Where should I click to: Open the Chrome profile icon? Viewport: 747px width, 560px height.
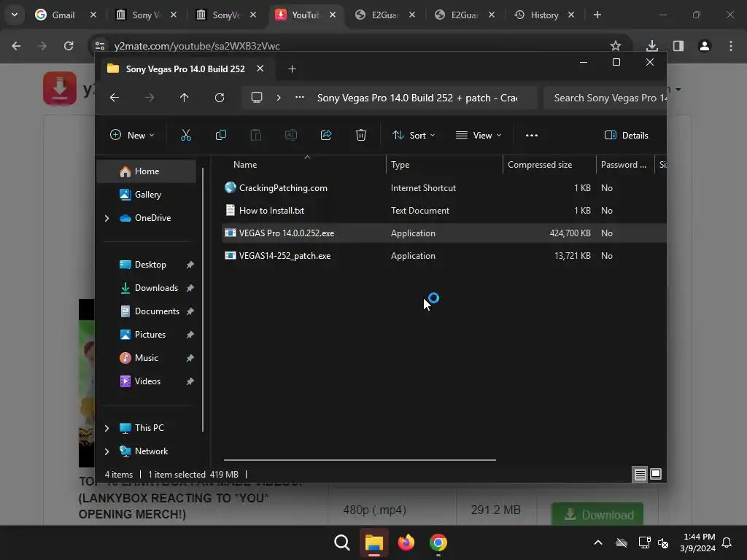point(705,46)
